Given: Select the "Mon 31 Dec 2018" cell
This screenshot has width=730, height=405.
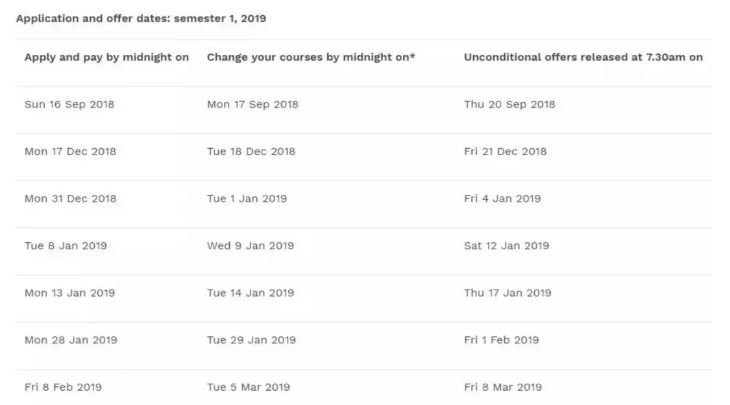Looking at the screenshot, I should 70,199.
